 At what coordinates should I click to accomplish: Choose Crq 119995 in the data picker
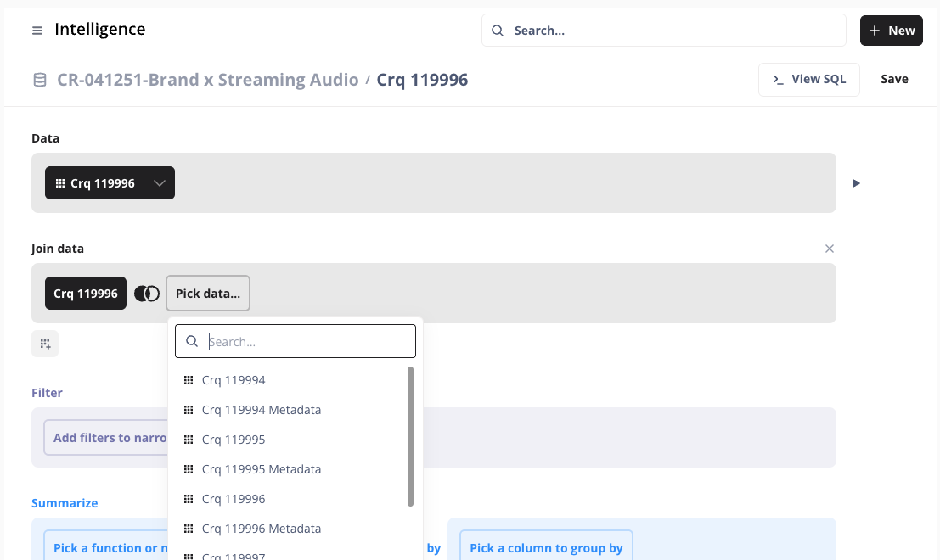[x=234, y=440]
